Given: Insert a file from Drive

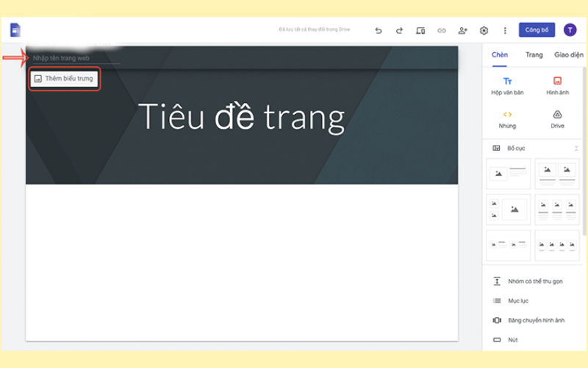Looking at the screenshot, I should [557, 118].
